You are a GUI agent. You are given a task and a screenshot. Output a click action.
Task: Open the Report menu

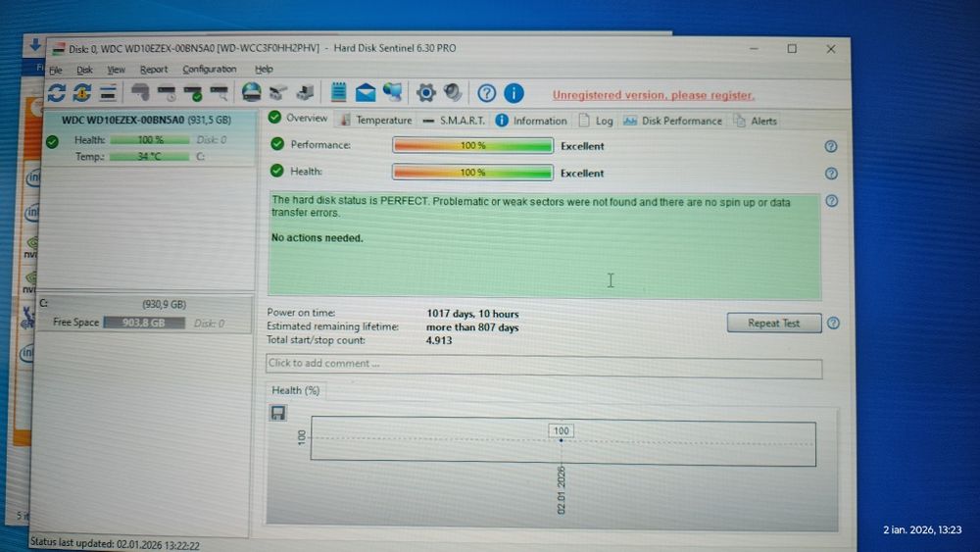[x=153, y=70]
